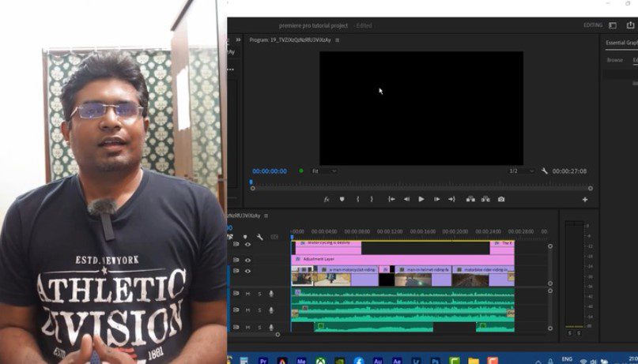Go to Out point

tap(451, 199)
